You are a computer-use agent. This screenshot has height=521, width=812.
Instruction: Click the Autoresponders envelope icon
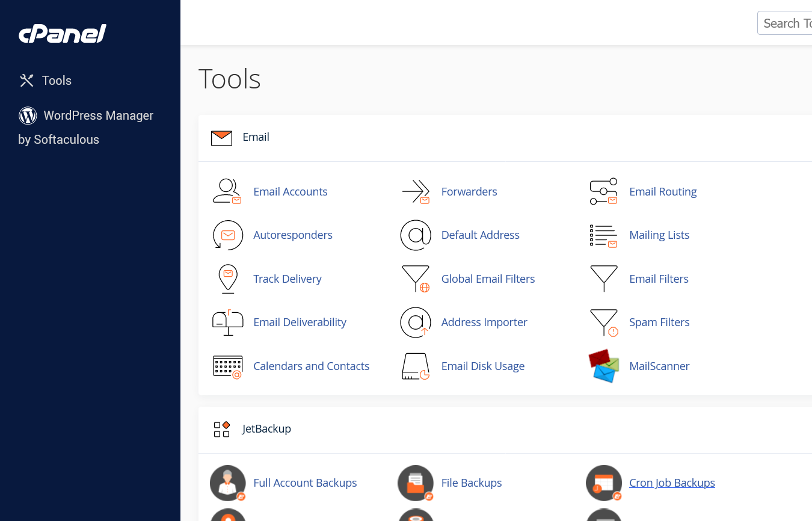[x=227, y=235]
